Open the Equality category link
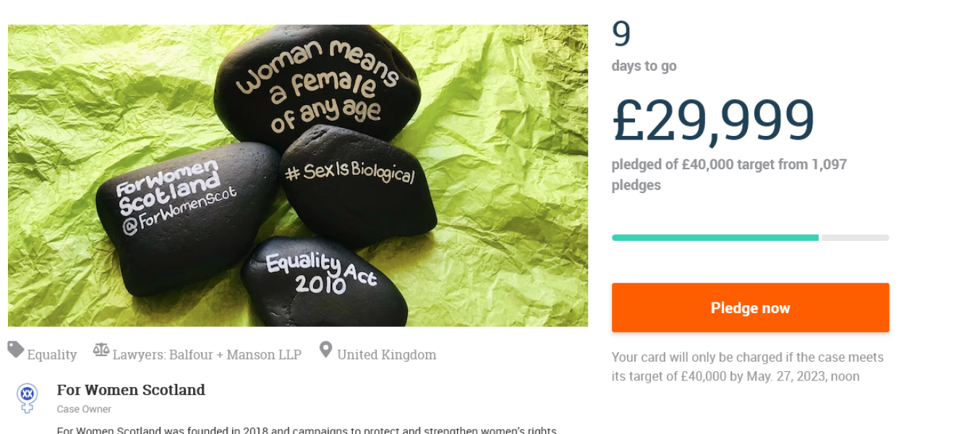The width and height of the screenshot is (980, 434). pos(52,355)
